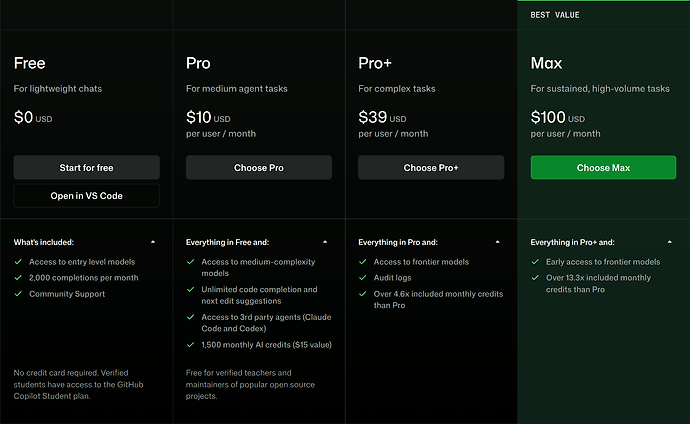Viewport: 690px width, 424px height.
Task: Click '1,500 monthly AI credits ($15 value)' text
Action: coord(267,345)
